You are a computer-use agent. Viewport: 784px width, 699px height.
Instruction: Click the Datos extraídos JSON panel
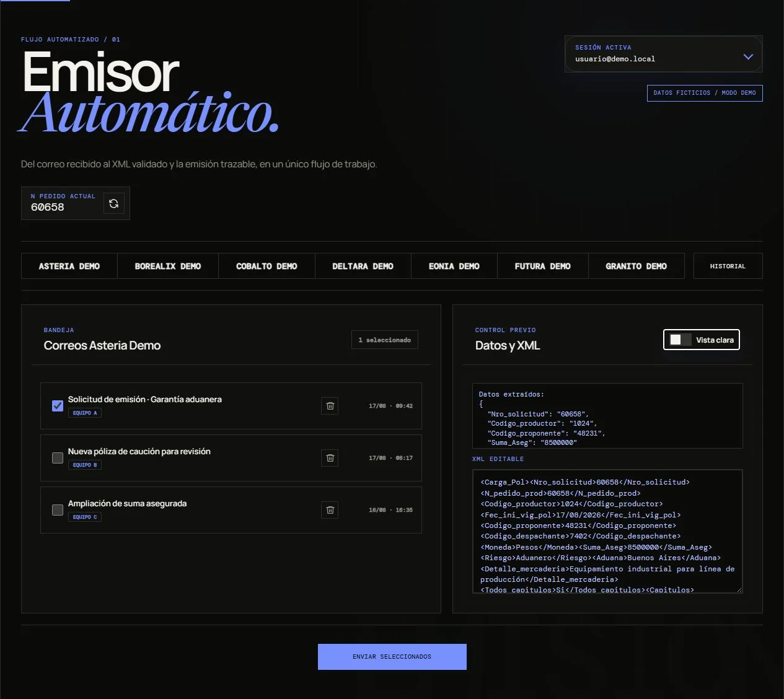click(x=607, y=416)
